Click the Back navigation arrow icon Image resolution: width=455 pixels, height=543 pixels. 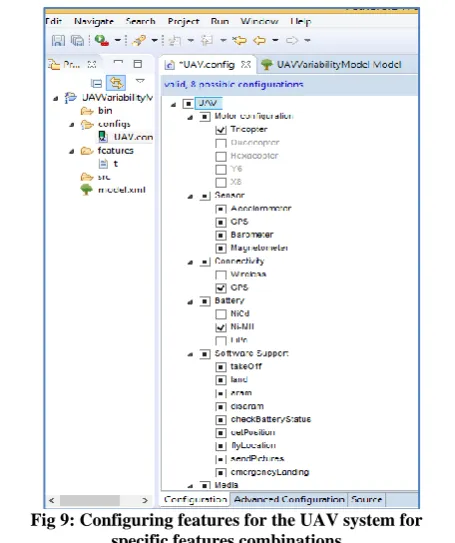click(259, 41)
